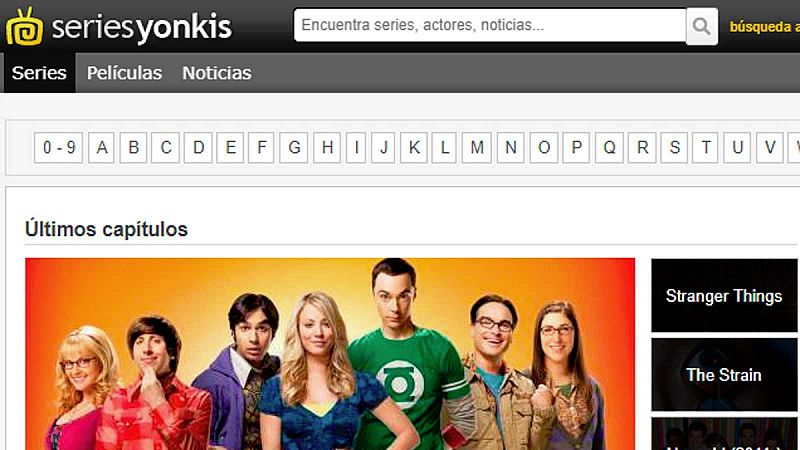
Task: Filter series by 0 - 9
Action: tap(59, 148)
